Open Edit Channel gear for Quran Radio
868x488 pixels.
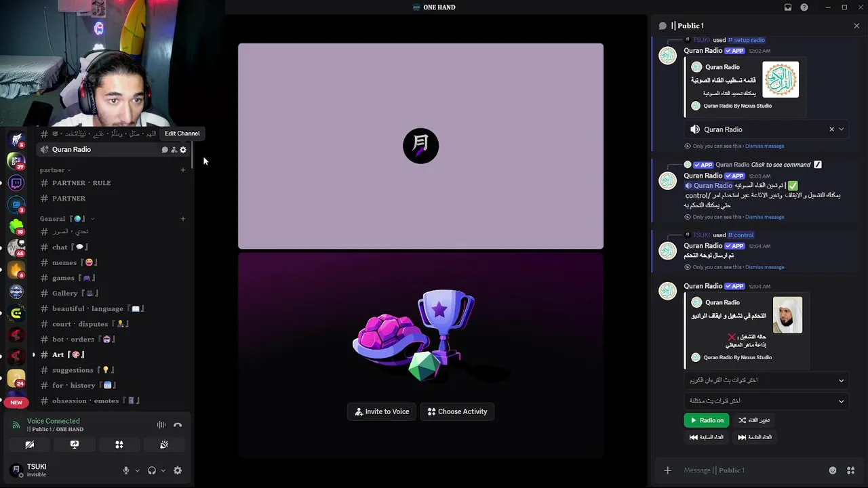pos(183,150)
